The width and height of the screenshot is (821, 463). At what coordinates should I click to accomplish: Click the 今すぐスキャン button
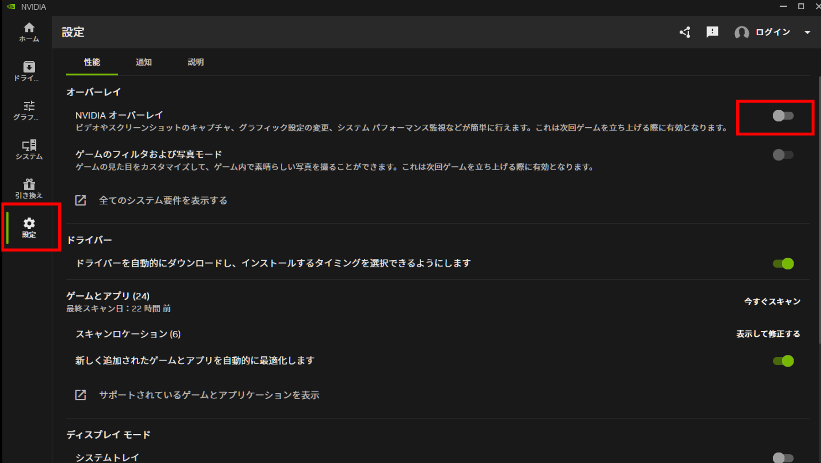(771, 300)
